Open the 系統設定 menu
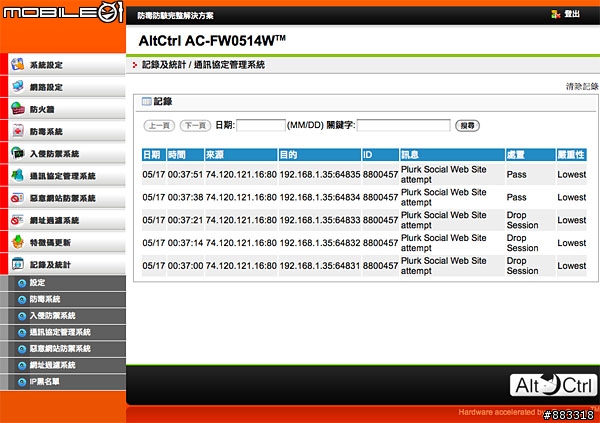Screen dimensions: 600x423 (x=67, y=65)
